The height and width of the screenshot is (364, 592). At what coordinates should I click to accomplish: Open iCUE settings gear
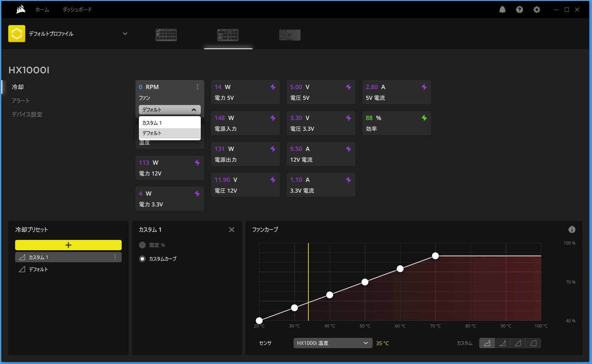point(537,10)
